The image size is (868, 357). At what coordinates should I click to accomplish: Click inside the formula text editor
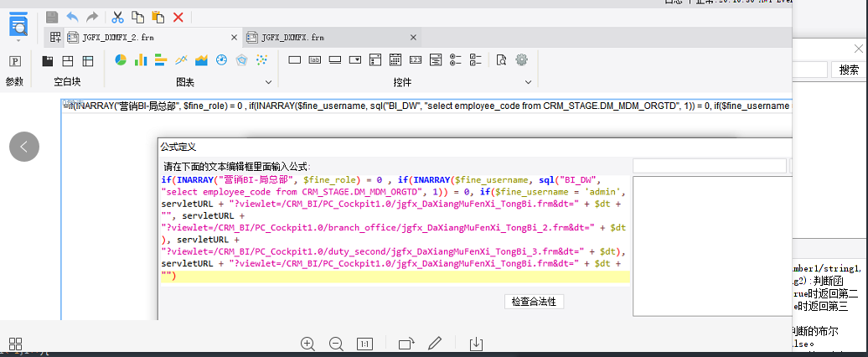point(395,229)
